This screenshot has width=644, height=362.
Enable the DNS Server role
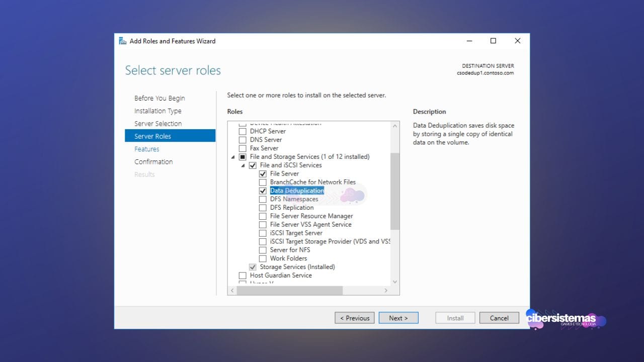(243, 140)
